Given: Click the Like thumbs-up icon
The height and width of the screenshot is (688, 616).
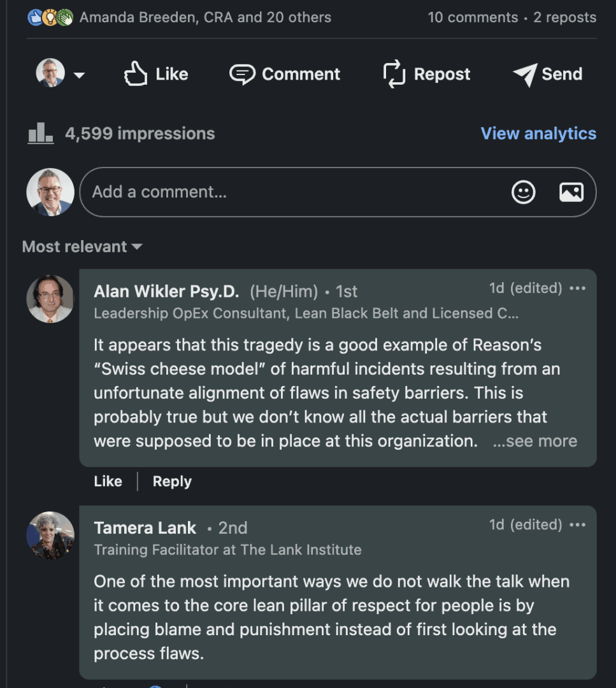Looking at the screenshot, I should click(x=135, y=75).
